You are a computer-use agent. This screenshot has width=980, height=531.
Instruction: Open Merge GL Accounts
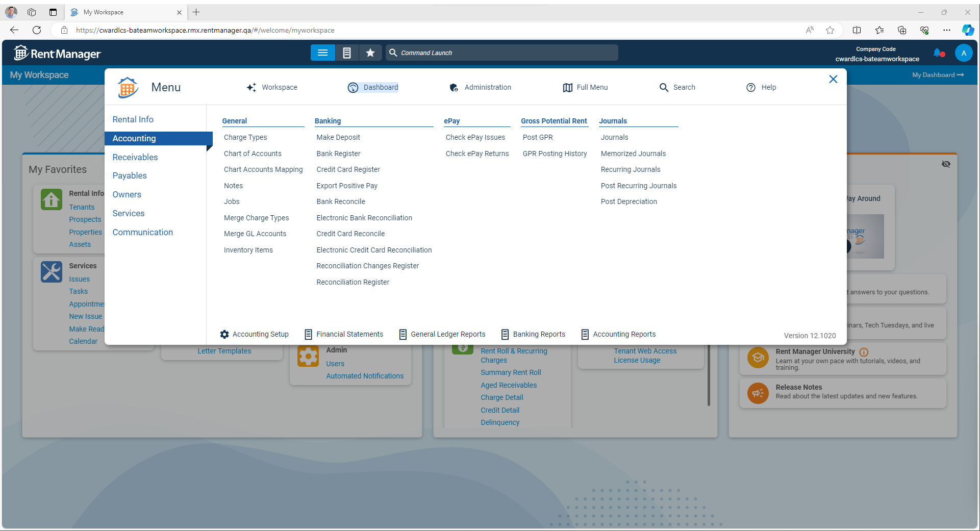[255, 234]
